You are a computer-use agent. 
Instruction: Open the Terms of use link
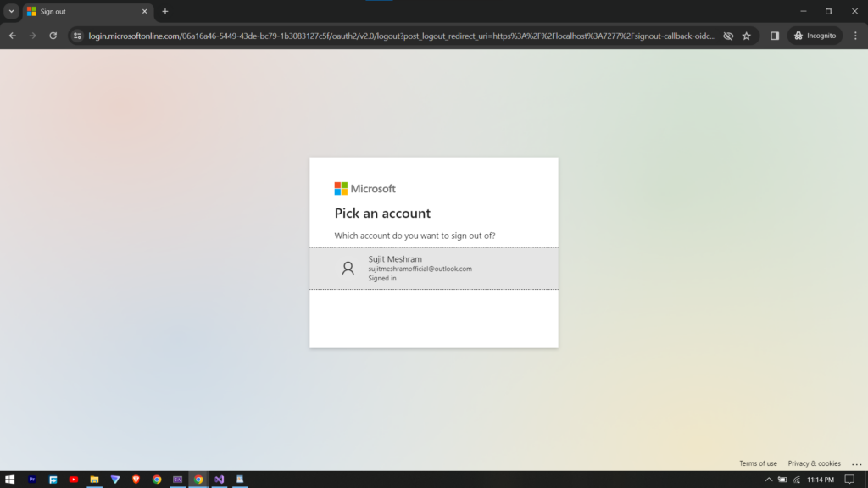point(758,463)
